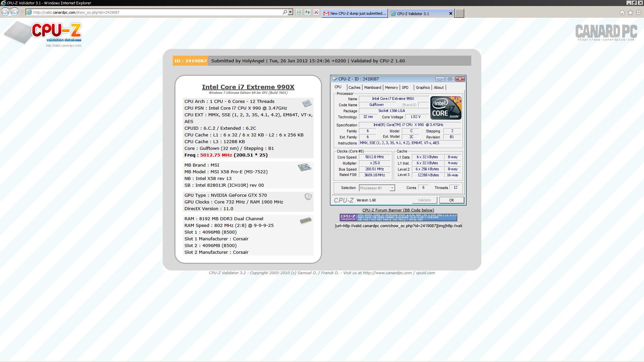Click RAM Speed 802 MHz line
The image size is (644, 362).
229,226
